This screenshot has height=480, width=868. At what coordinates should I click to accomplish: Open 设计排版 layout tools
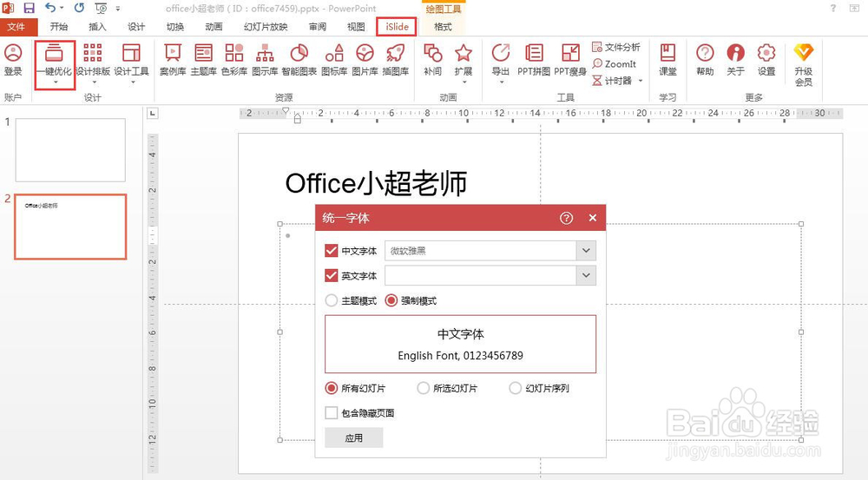point(93,59)
